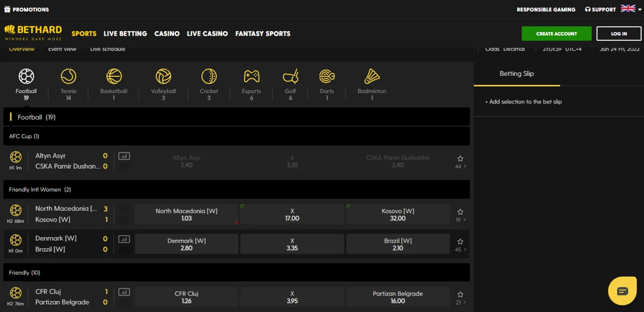This screenshot has height=312, width=644.
Task: Select the Volleyball sport icon
Action: point(163,76)
